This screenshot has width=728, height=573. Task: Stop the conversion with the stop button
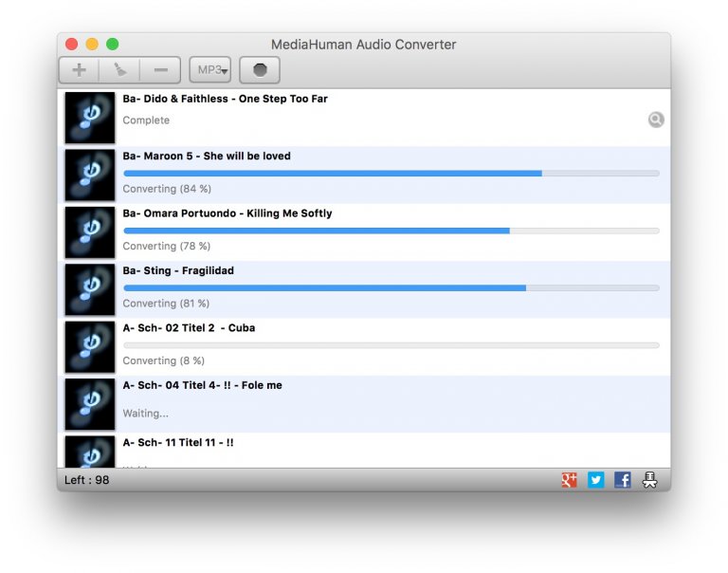click(260, 70)
